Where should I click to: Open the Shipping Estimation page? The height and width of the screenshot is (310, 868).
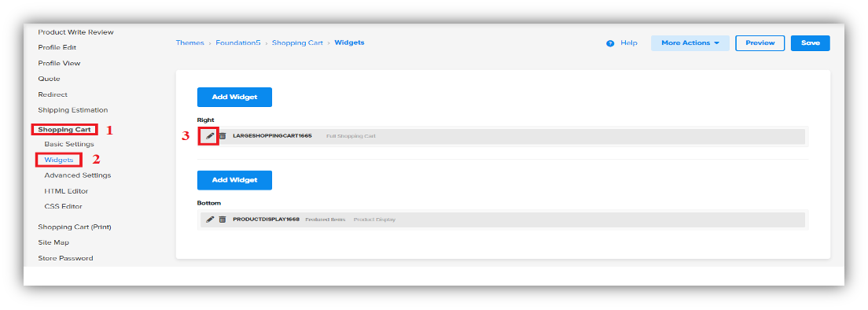point(72,109)
